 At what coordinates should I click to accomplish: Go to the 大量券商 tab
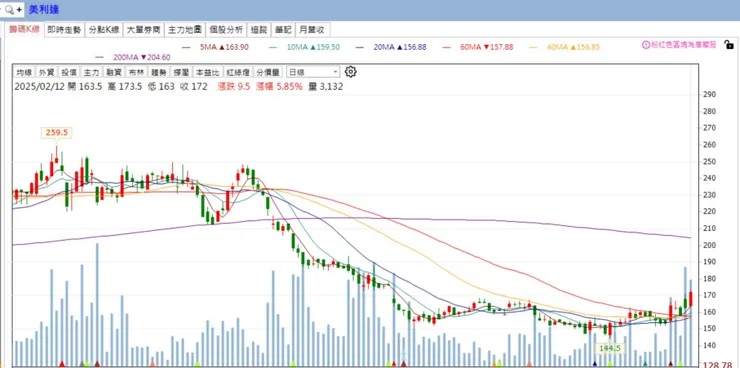143,30
